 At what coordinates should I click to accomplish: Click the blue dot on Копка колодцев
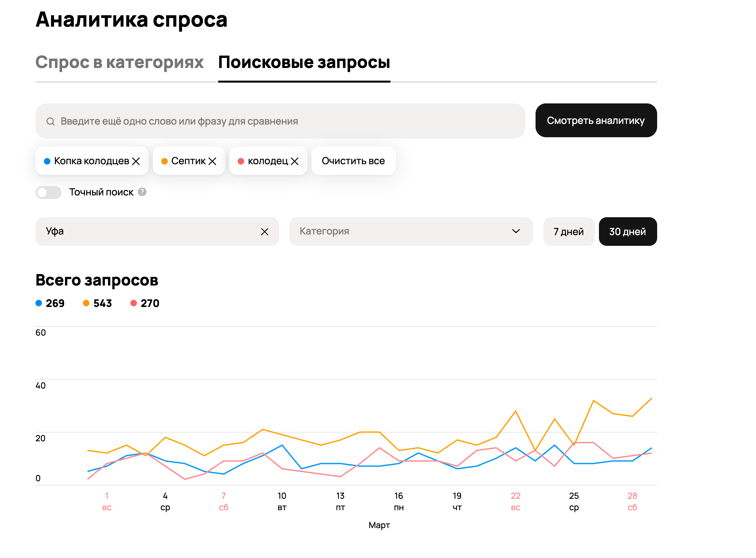pyautogui.click(x=47, y=161)
